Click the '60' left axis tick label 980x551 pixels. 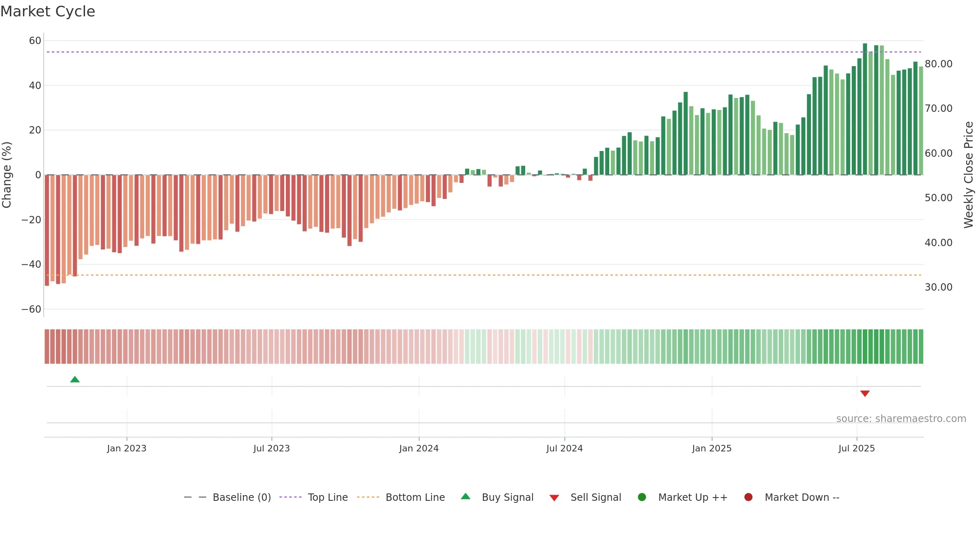pos(35,41)
